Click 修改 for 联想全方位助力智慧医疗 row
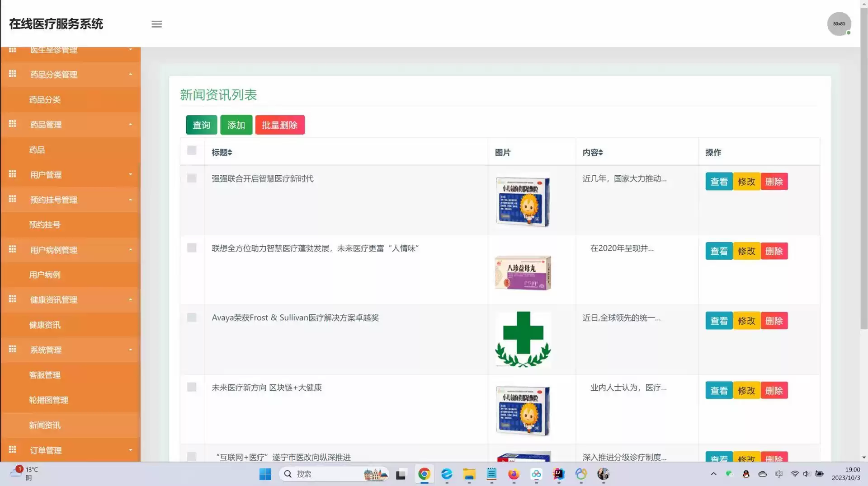Image resolution: width=868 pixels, height=486 pixels. click(746, 251)
